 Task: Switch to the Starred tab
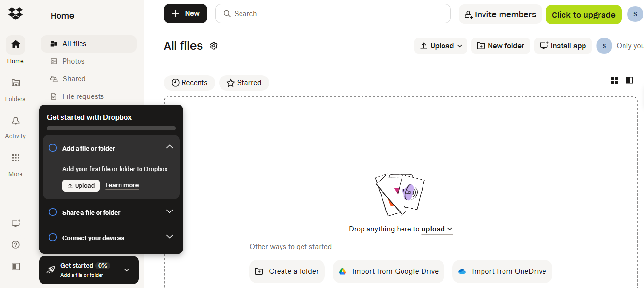(244, 83)
